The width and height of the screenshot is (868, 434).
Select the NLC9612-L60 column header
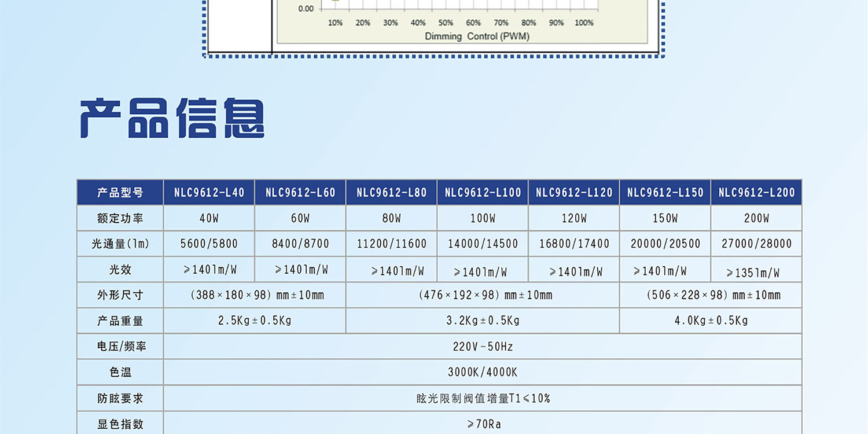click(300, 193)
